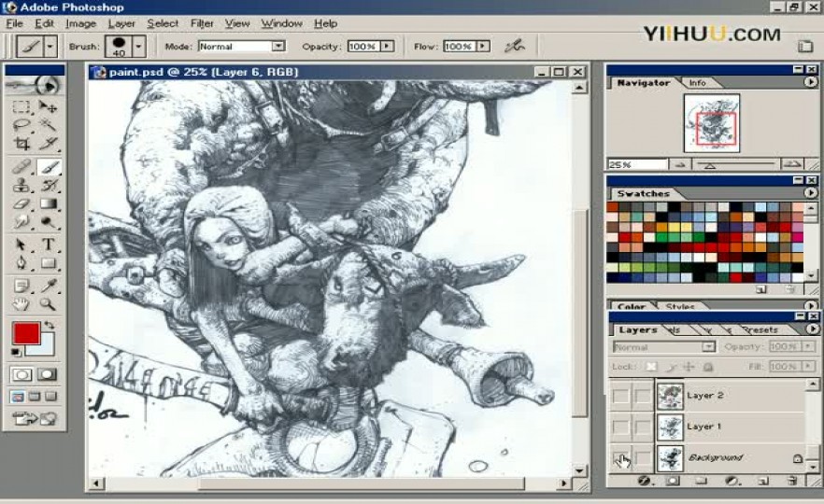824x504 pixels.
Task: Open the Image menu
Action: [x=81, y=23]
